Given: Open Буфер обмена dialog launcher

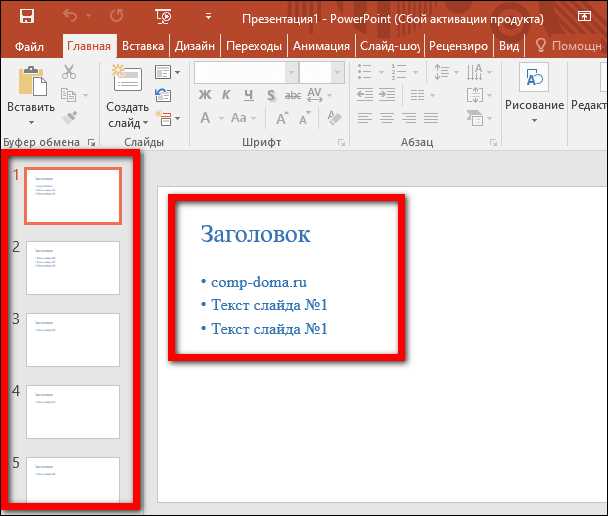Looking at the screenshot, I should [x=92, y=143].
